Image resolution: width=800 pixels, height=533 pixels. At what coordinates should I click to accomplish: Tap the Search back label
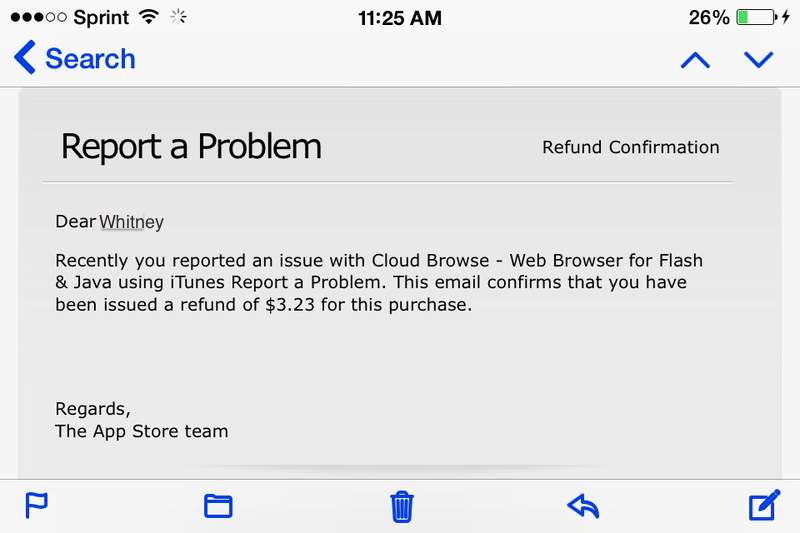tap(90, 59)
